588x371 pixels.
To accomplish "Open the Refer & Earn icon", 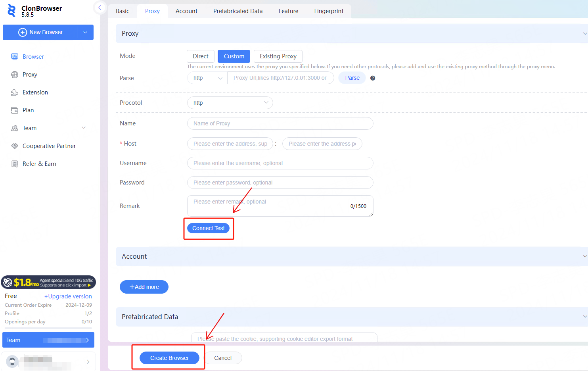I will coord(15,164).
